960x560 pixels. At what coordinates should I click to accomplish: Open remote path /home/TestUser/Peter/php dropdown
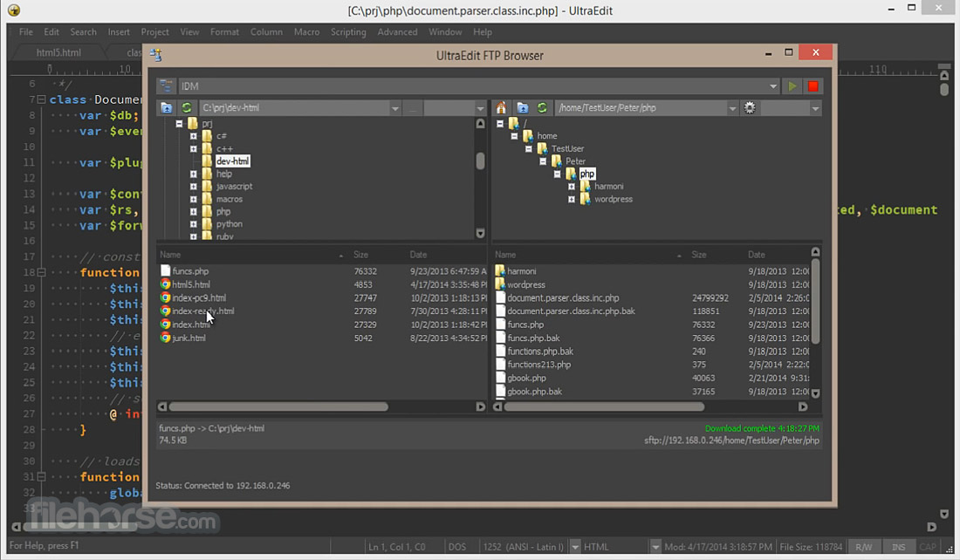coord(732,108)
